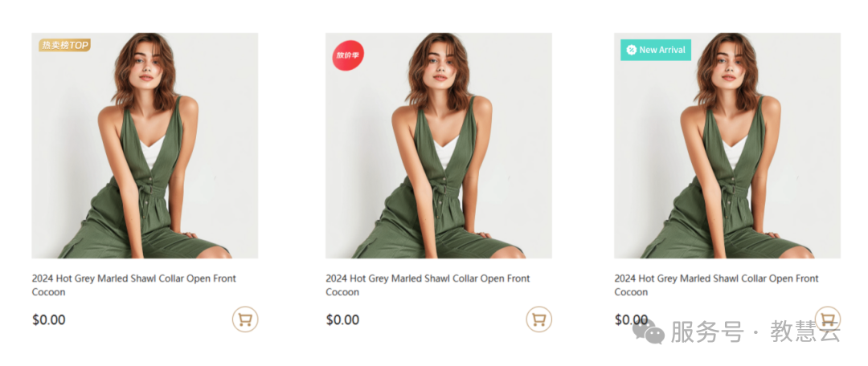The width and height of the screenshot is (868, 366).
Task: Click the percent icon in New Arrival badge
Action: point(632,50)
